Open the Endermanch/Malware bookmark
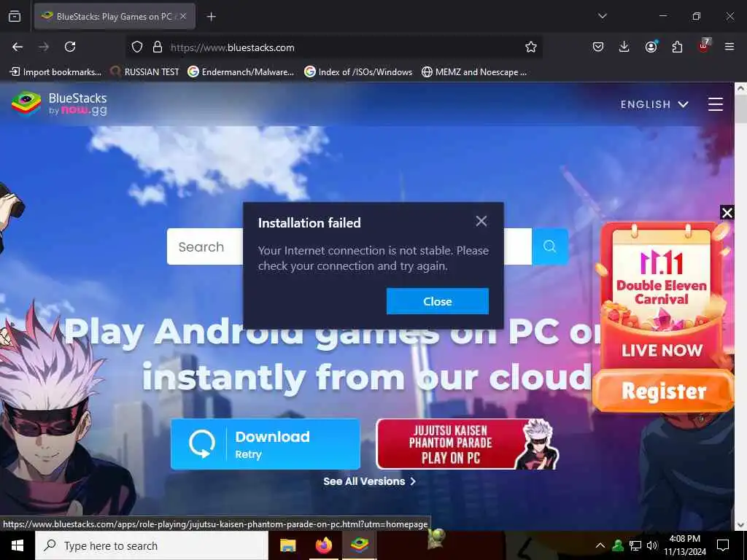747x560 pixels. point(241,72)
